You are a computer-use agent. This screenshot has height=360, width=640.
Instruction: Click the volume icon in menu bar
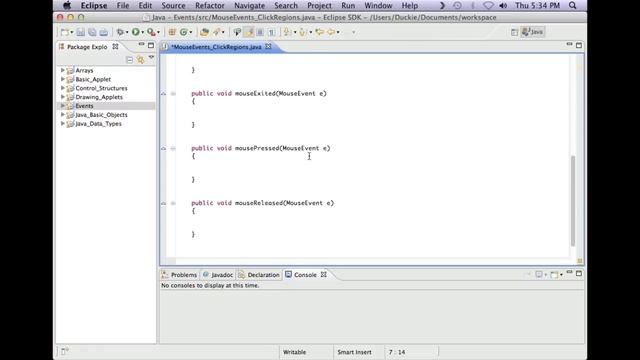(x=503, y=6)
